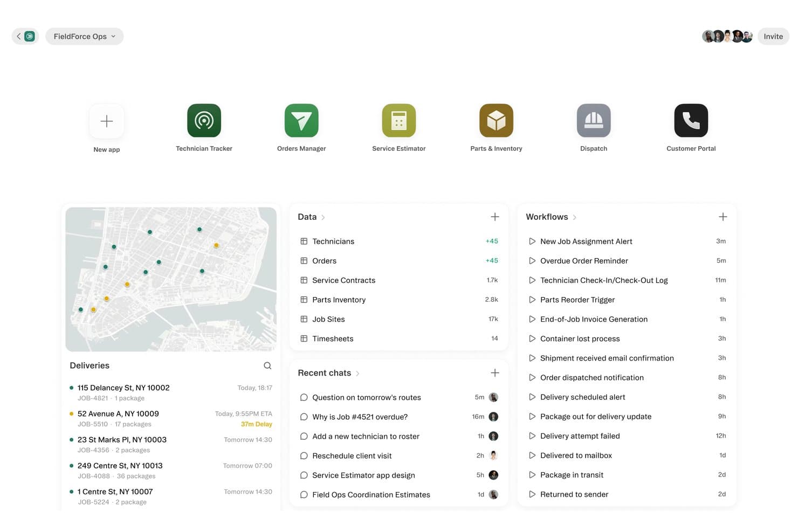
Task: Open the Technician Tracker app
Action: click(204, 120)
